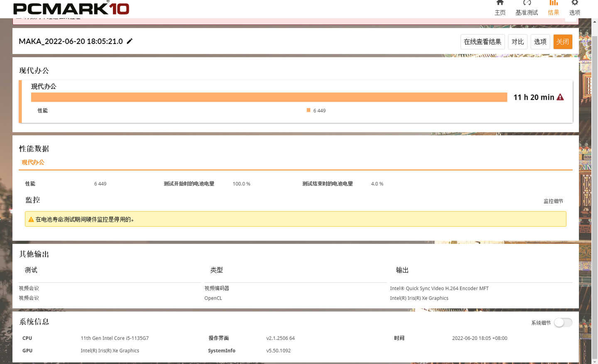Toggle the system details switch
The width and height of the screenshot is (598, 364).
tap(563, 322)
